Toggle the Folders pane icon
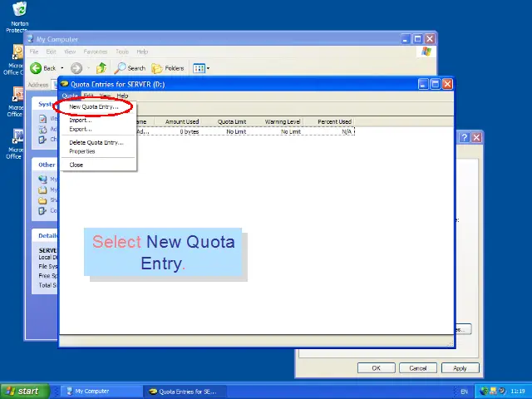 click(157, 68)
